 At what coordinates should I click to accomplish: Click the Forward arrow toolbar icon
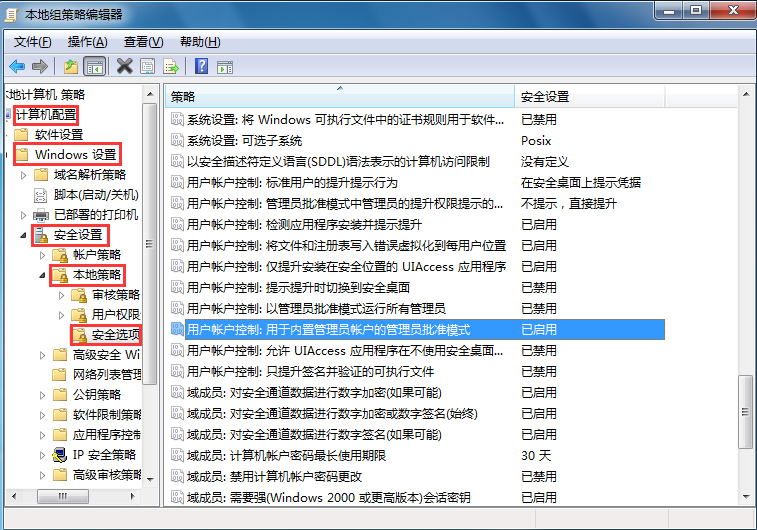coord(40,66)
